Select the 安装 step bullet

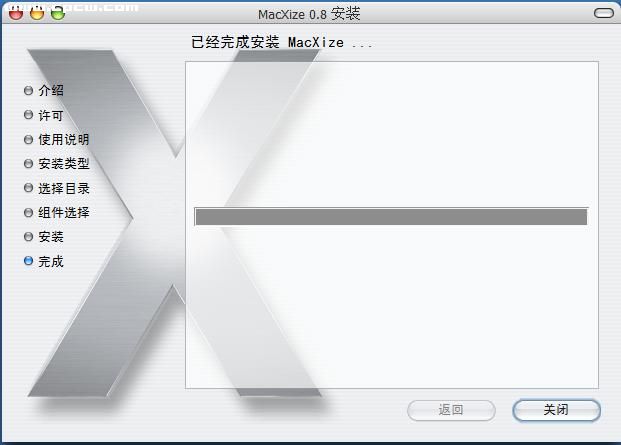click(28, 237)
